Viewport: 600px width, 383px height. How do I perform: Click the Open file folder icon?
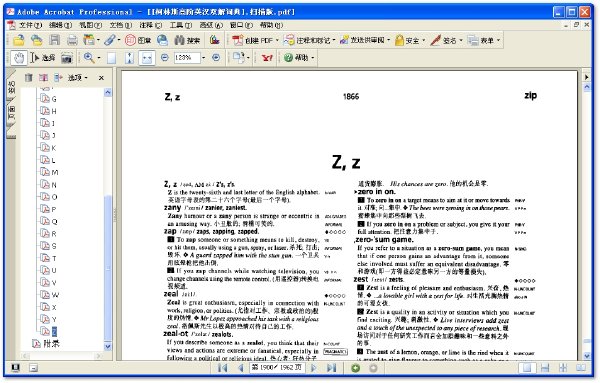click(x=18, y=40)
